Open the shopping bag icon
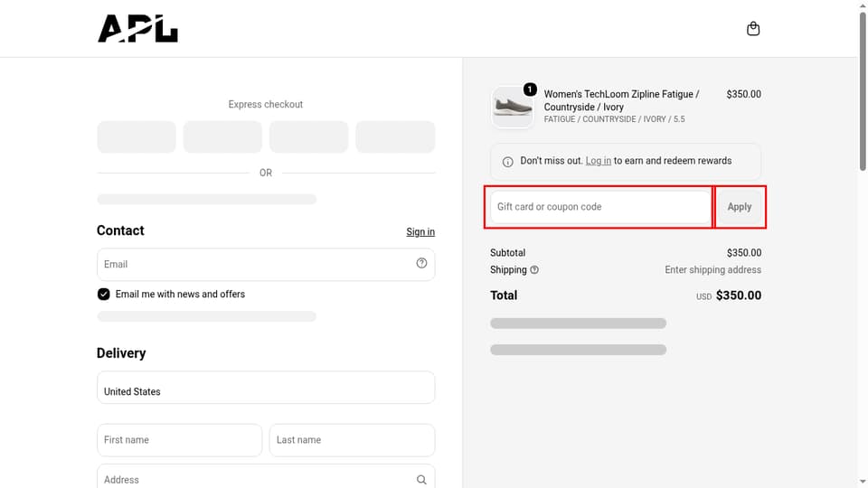 [753, 28]
